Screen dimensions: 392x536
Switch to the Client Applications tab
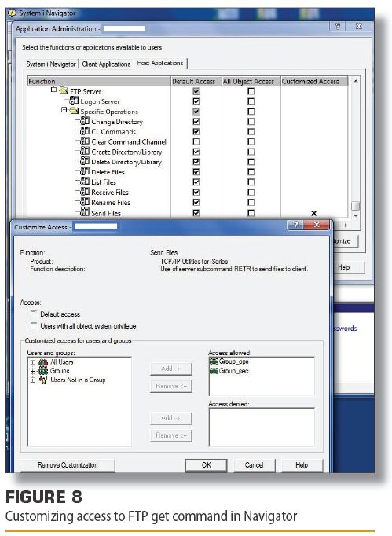(106, 64)
